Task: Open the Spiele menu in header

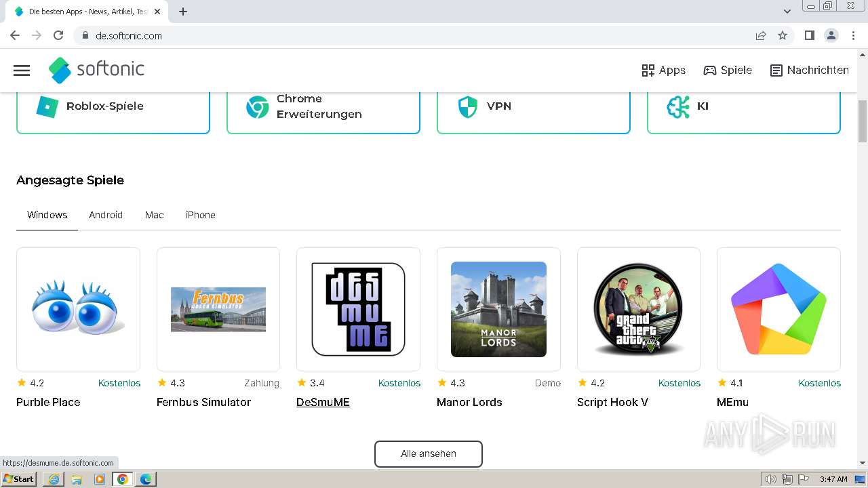Action: click(728, 70)
